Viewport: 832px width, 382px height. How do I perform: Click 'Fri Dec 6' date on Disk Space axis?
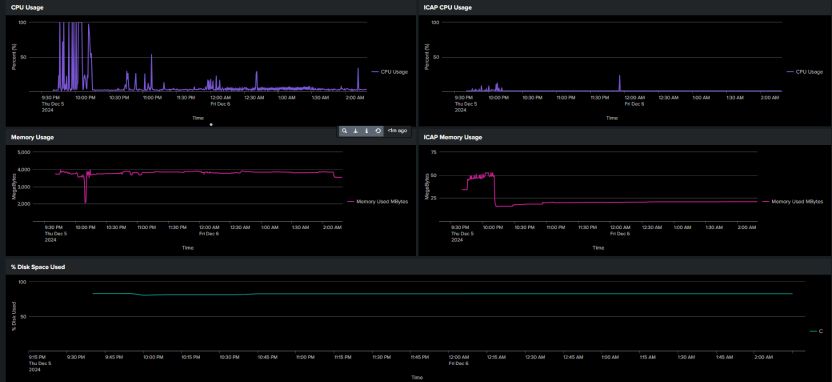point(458,363)
